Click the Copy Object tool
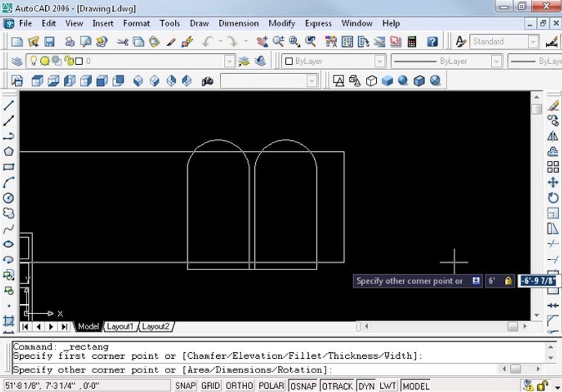The image size is (562, 392). [553, 121]
